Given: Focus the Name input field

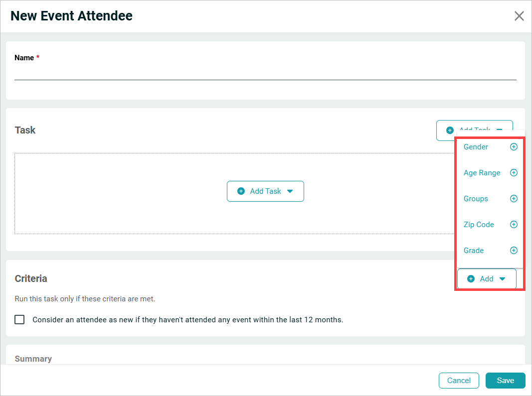Looking at the screenshot, I should [265, 73].
